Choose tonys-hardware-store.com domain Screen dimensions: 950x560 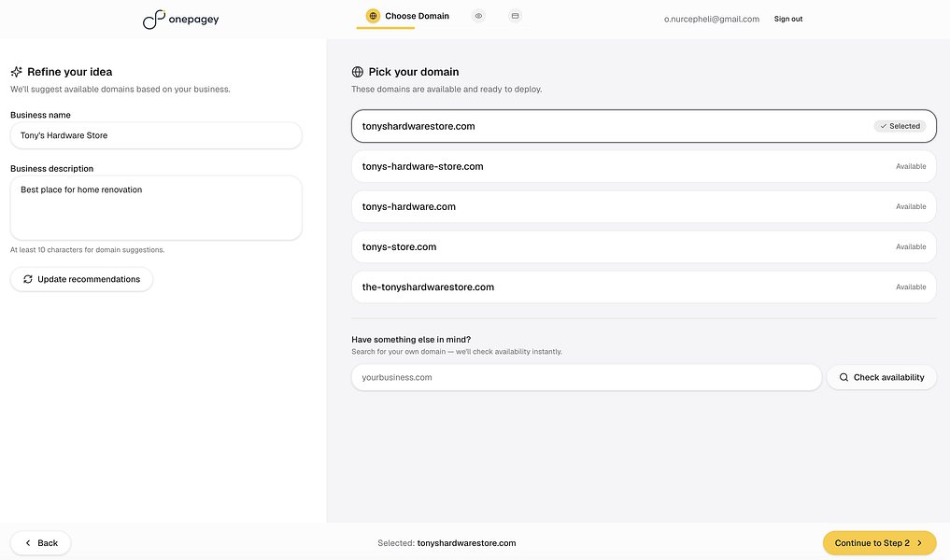tap(644, 166)
